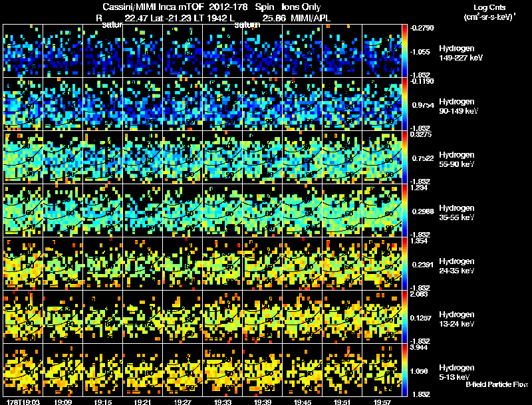Click the 19:51 time label
The width and height of the screenshot is (532, 405).
(342, 402)
